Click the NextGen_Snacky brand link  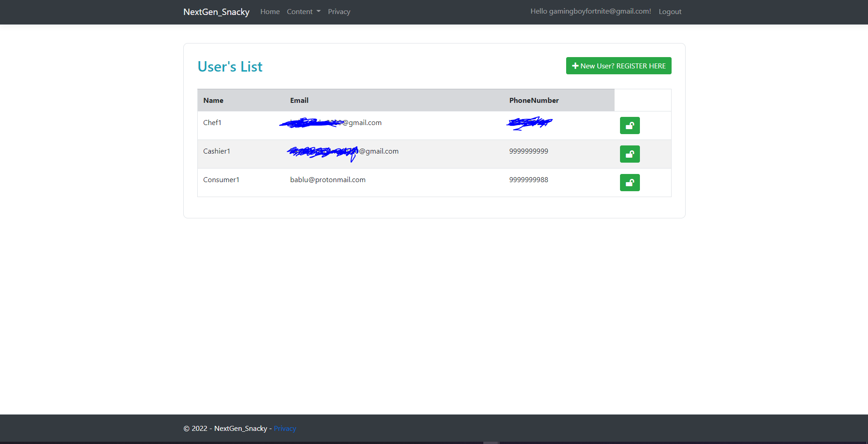(x=216, y=12)
